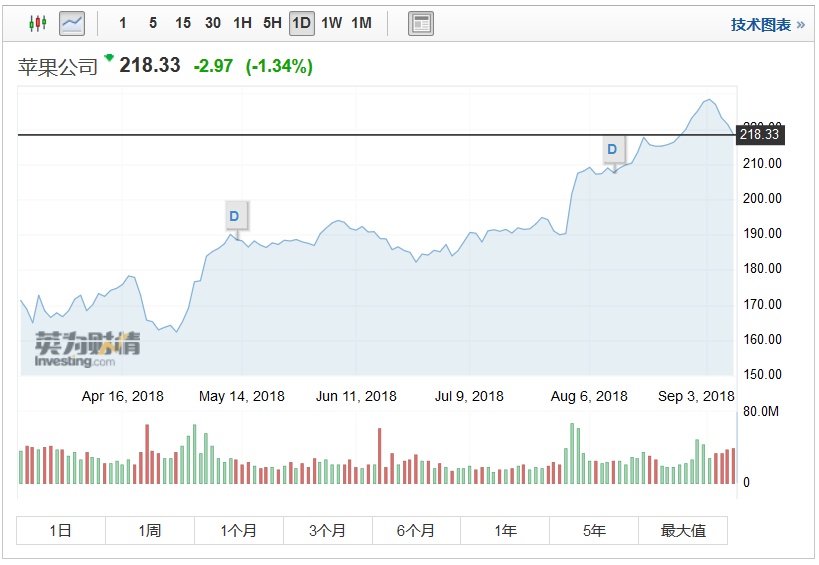Click the Jul 9, 2018 axis label

pos(469,396)
